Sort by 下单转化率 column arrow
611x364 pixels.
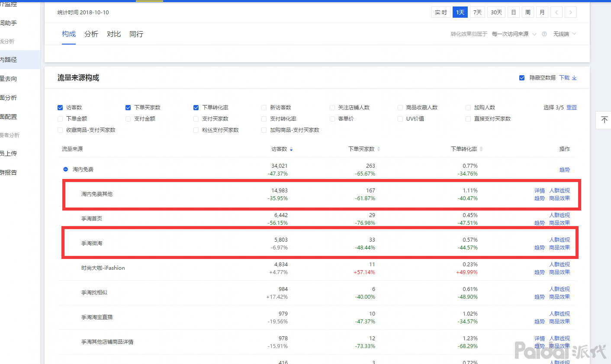tap(481, 149)
